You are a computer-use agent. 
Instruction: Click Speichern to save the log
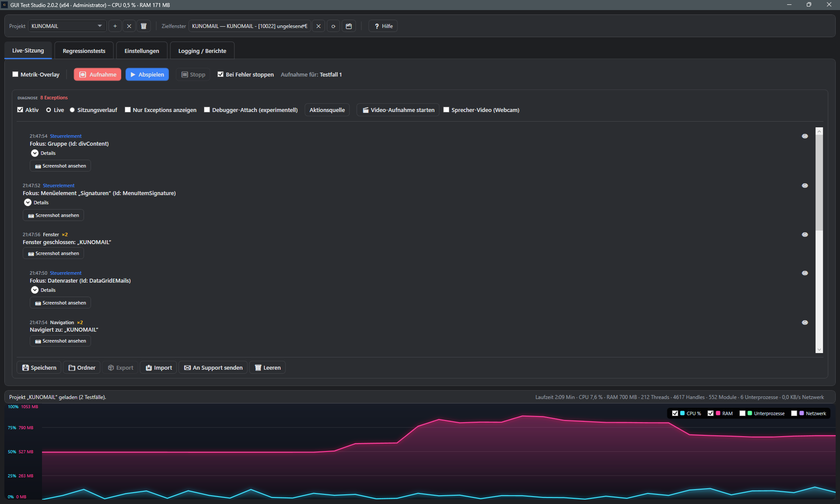pyautogui.click(x=39, y=367)
